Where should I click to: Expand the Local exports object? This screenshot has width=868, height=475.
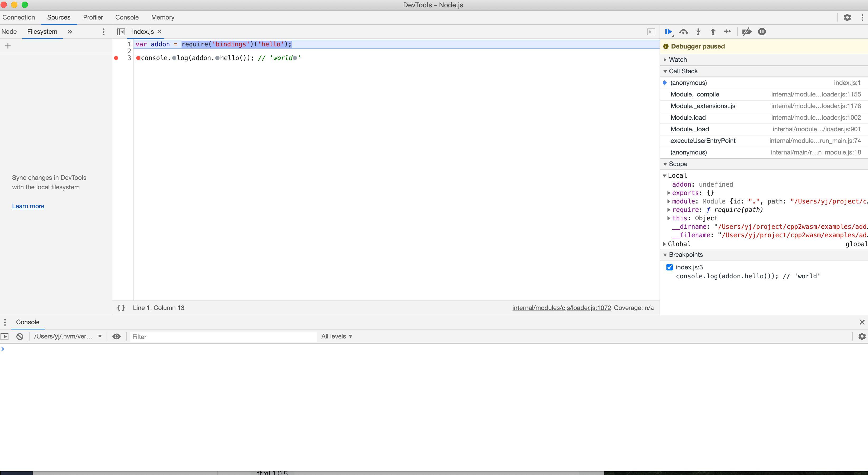pos(668,192)
